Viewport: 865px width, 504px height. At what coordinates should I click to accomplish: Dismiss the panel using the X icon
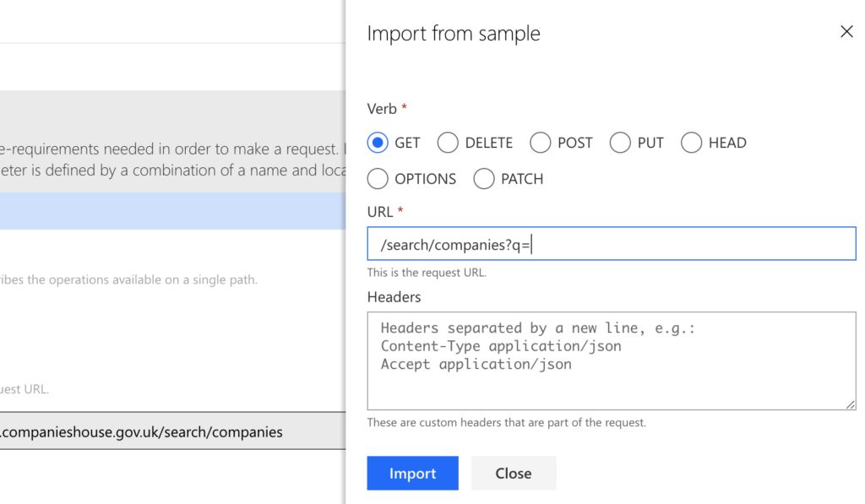tap(846, 31)
